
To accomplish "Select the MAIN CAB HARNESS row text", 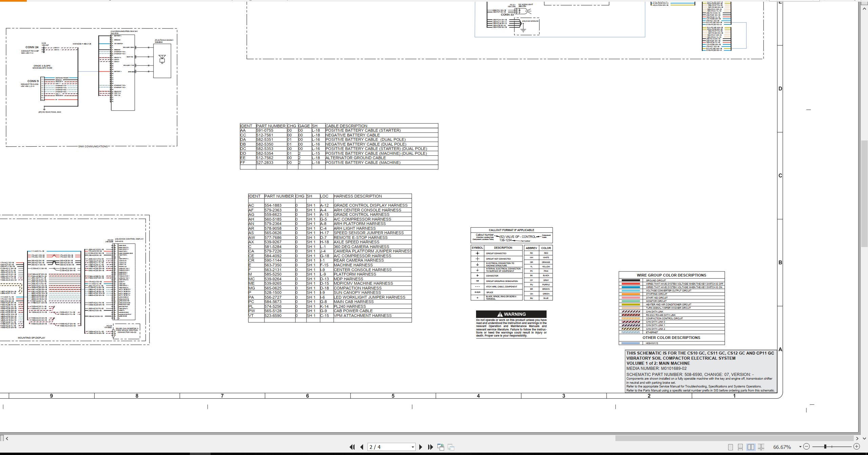I will (354, 302).
